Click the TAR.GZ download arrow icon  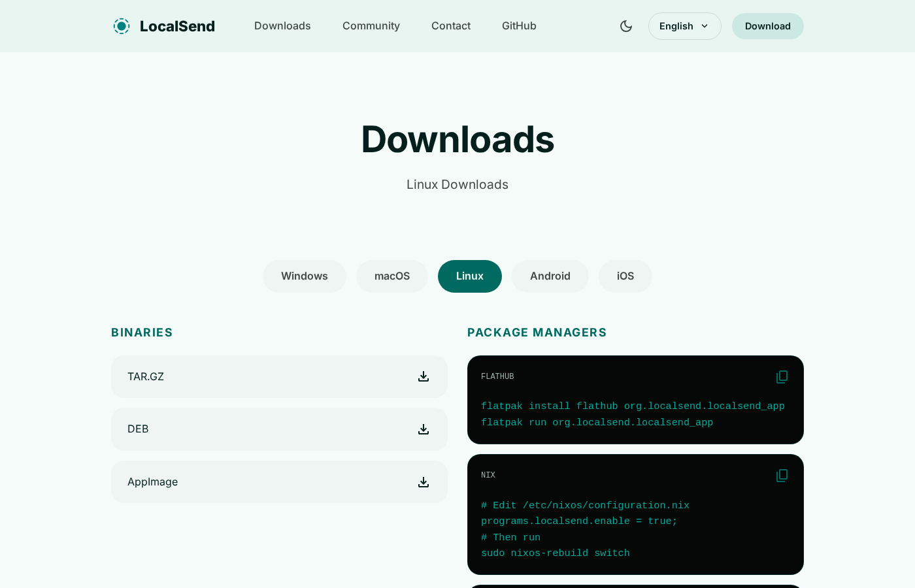pos(424,376)
